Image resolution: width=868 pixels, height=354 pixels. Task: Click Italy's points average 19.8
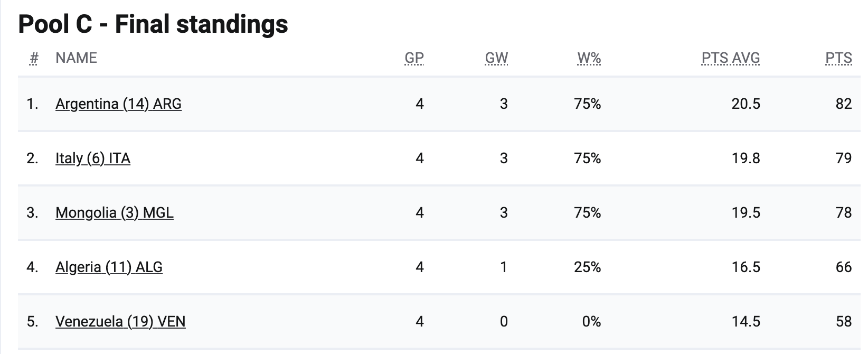(x=746, y=159)
